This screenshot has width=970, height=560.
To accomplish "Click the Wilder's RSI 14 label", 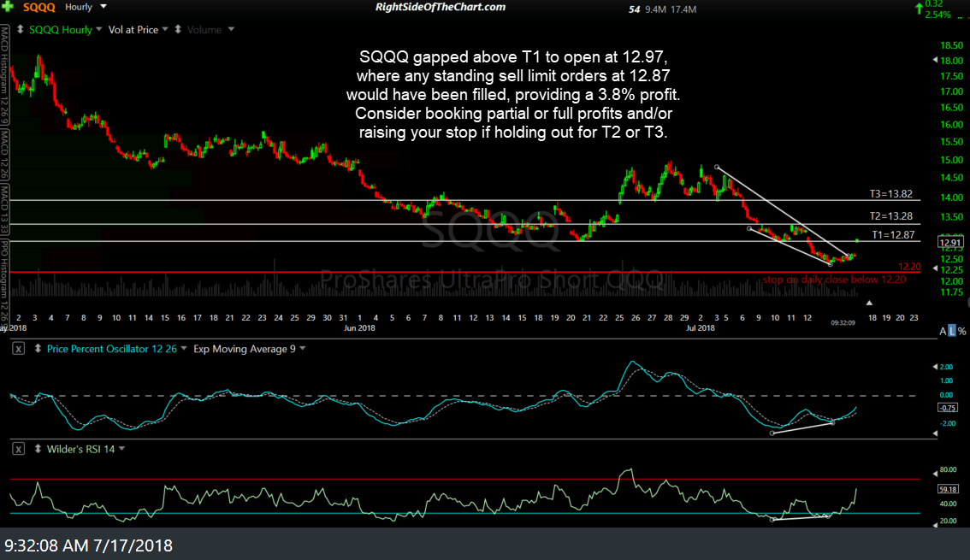I will pos(81,449).
